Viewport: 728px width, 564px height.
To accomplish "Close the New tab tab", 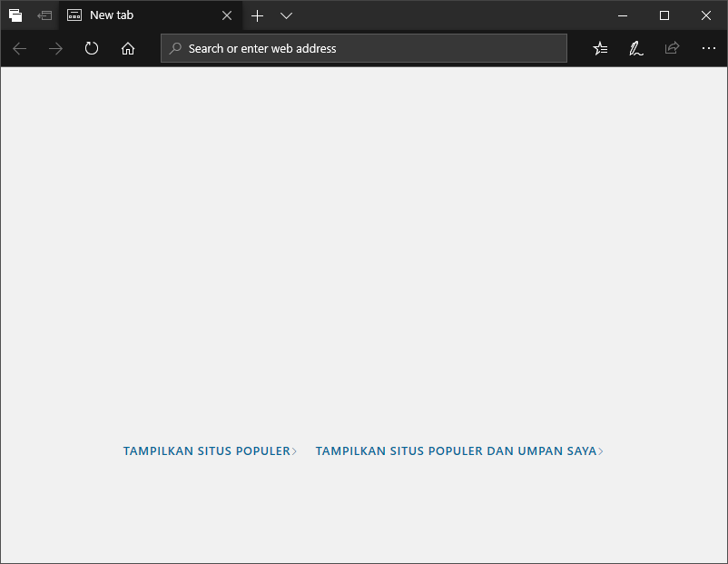I will point(227,15).
